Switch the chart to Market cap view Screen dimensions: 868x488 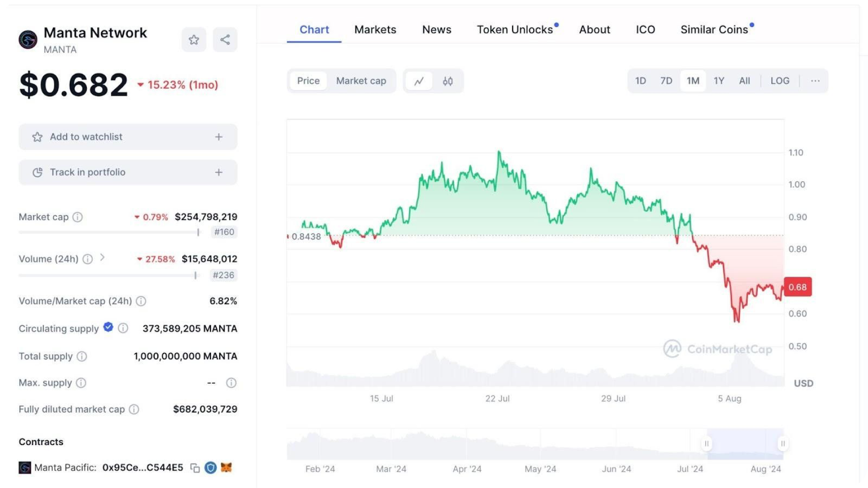coord(361,81)
